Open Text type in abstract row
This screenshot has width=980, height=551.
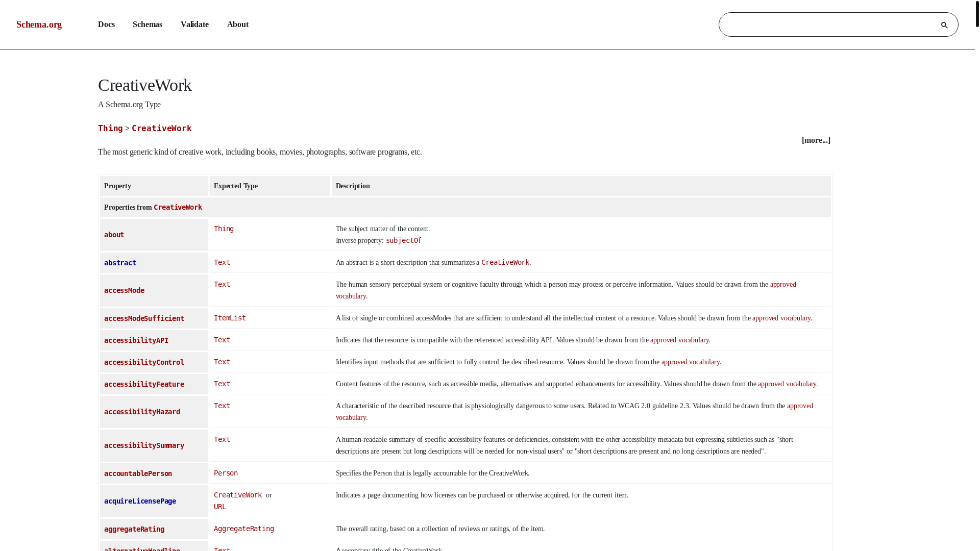pos(222,262)
